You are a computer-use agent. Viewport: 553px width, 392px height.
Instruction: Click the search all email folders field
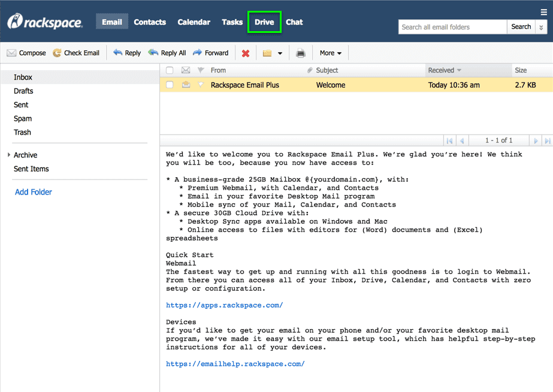[x=452, y=27]
